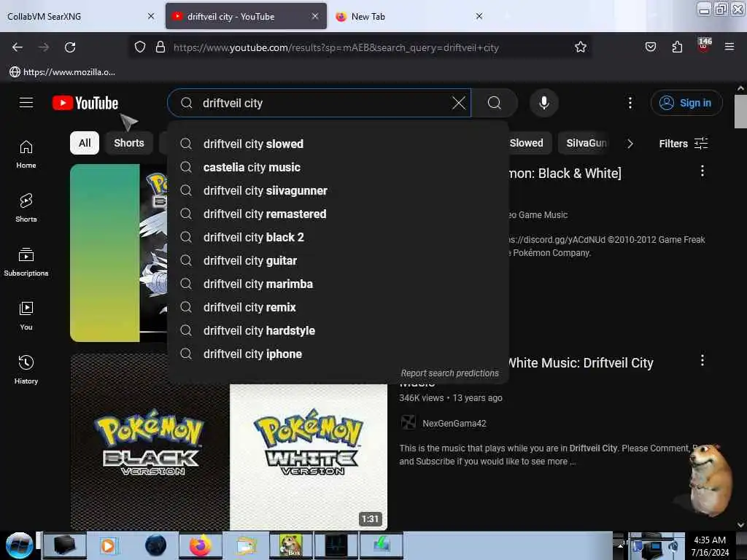Click Report search predictions link

(x=449, y=373)
